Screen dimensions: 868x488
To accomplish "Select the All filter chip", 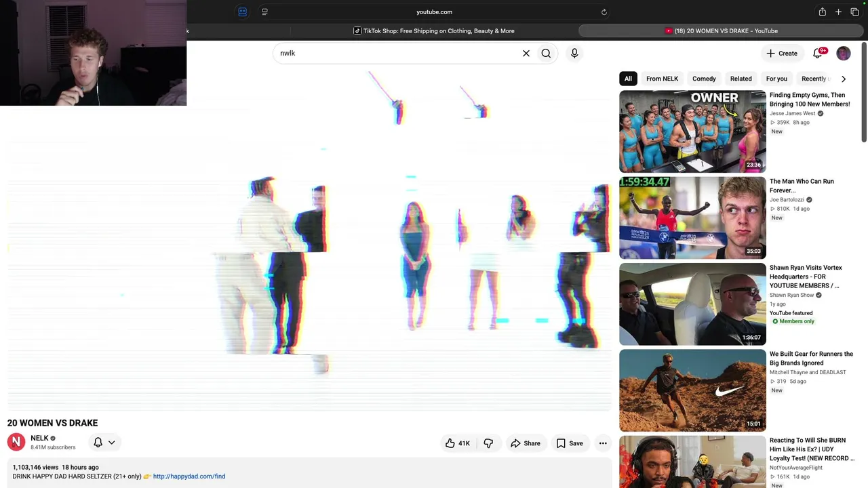I will click(628, 79).
